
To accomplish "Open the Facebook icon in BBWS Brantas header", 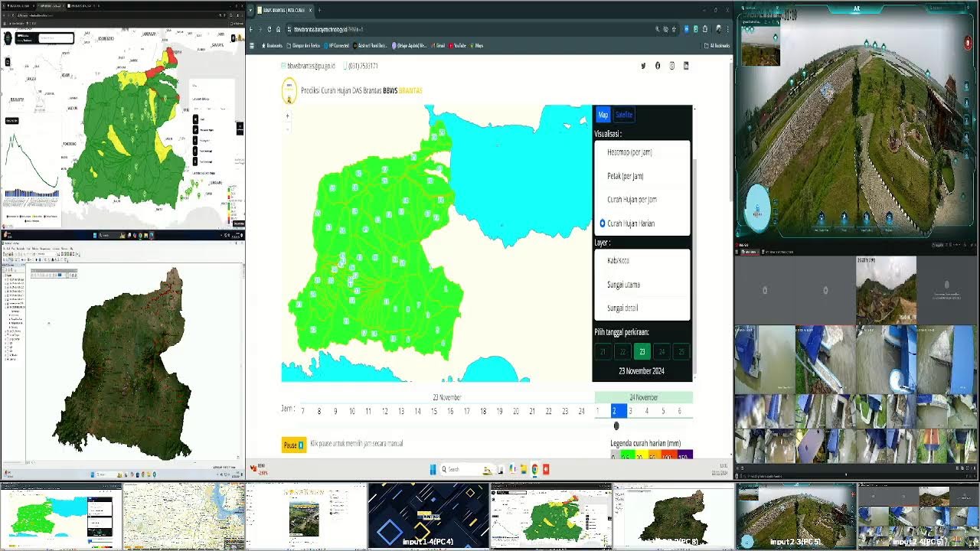I will (x=658, y=66).
